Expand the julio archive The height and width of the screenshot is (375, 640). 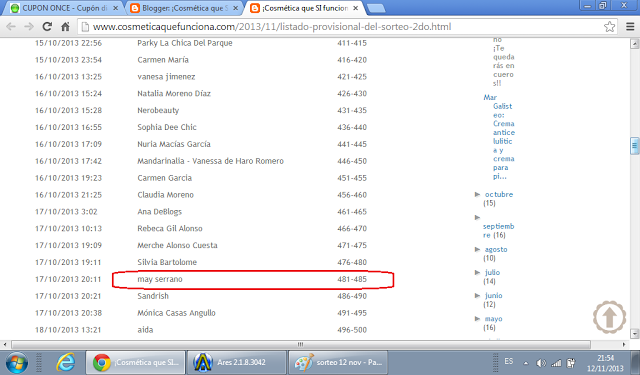477,273
